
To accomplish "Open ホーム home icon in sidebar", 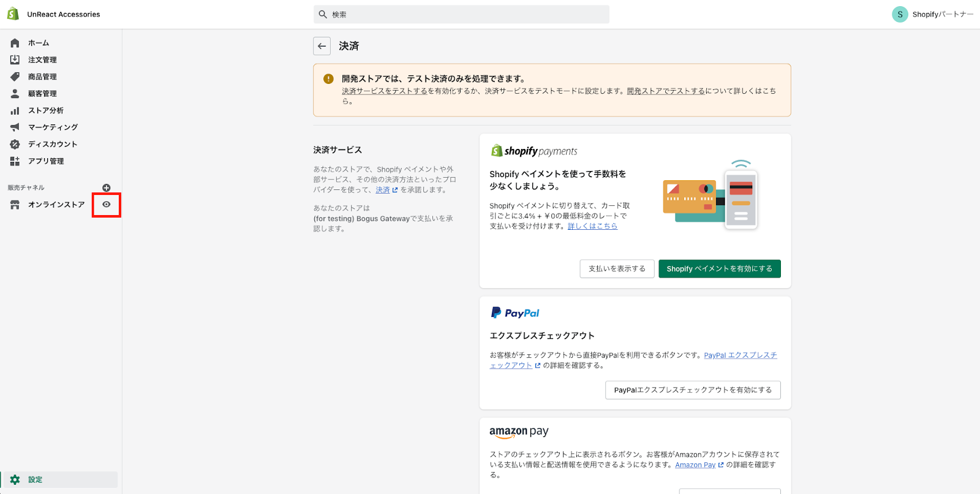I will point(15,43).
